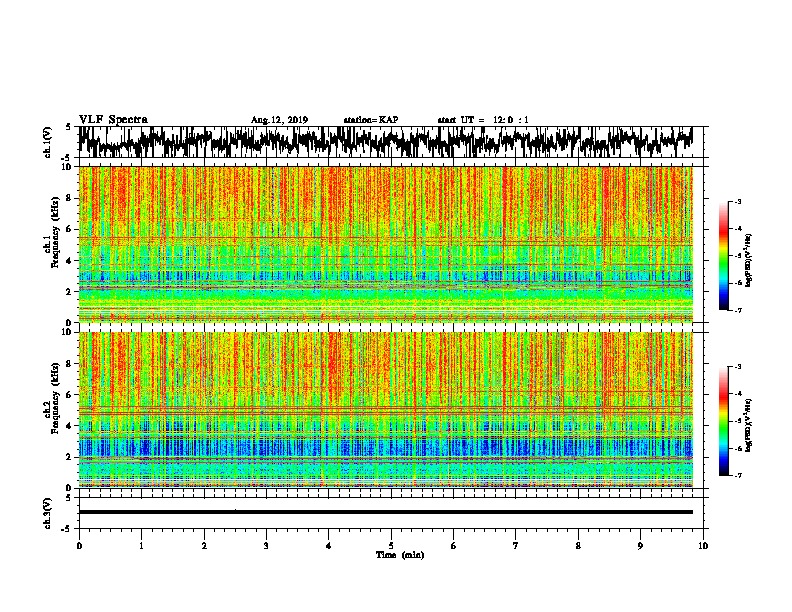Select the "station=KAP" header text
Image resolution: width=792 pixels, height=612 pixels.
click(371, 120)
